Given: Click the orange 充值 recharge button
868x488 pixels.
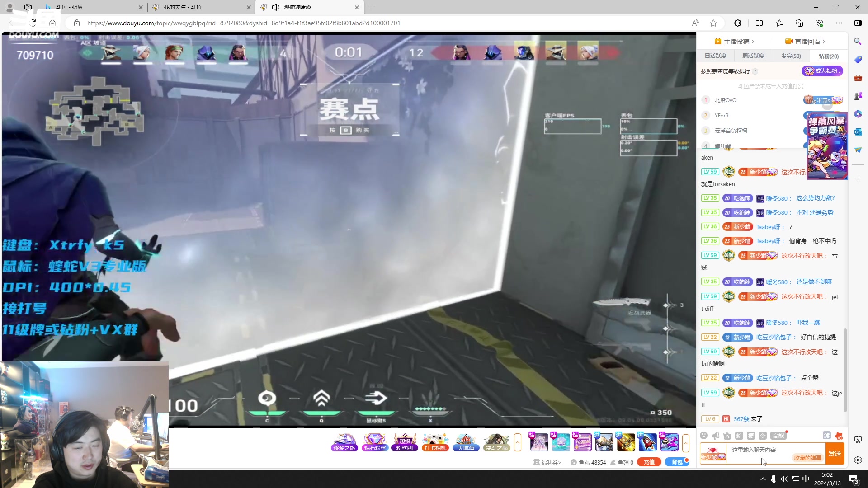Looking at the screenshot, I should pyautogui.click(x=649, y=462).
